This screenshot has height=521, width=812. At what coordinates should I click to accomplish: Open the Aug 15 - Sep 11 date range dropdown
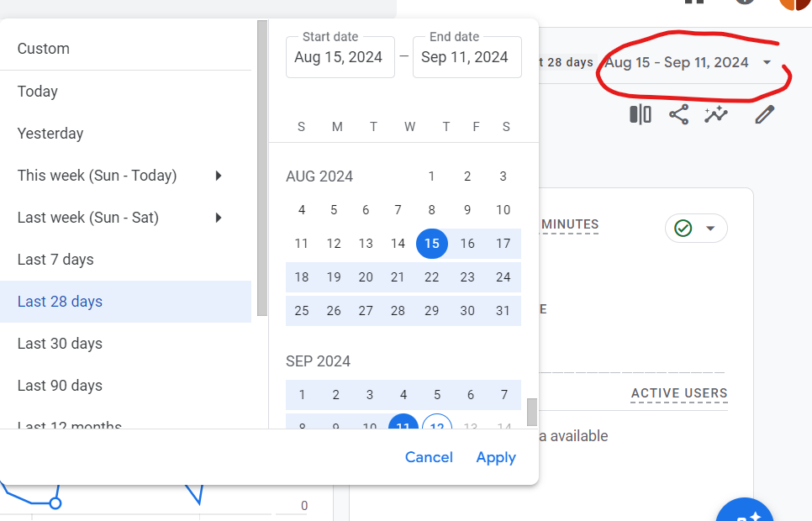(x=688, y=63)
